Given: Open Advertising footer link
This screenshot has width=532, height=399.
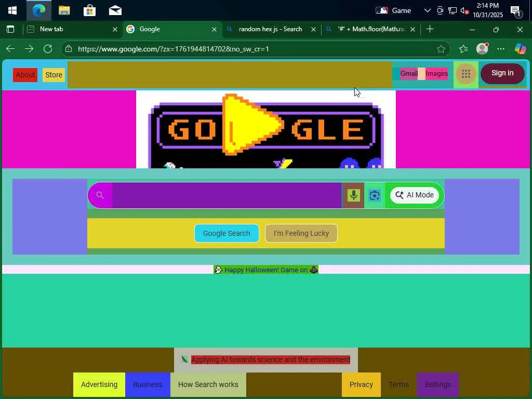Looking at the screenshot, I should (99, 384).
